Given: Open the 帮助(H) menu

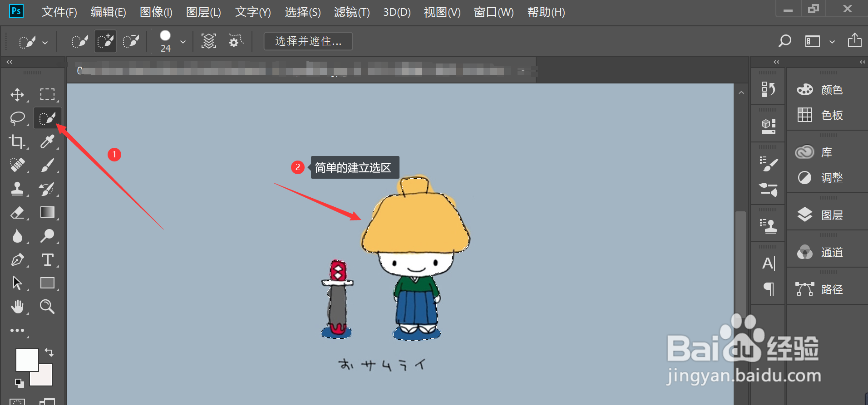Looking at the screenshot, I should [x=546, y=12].
